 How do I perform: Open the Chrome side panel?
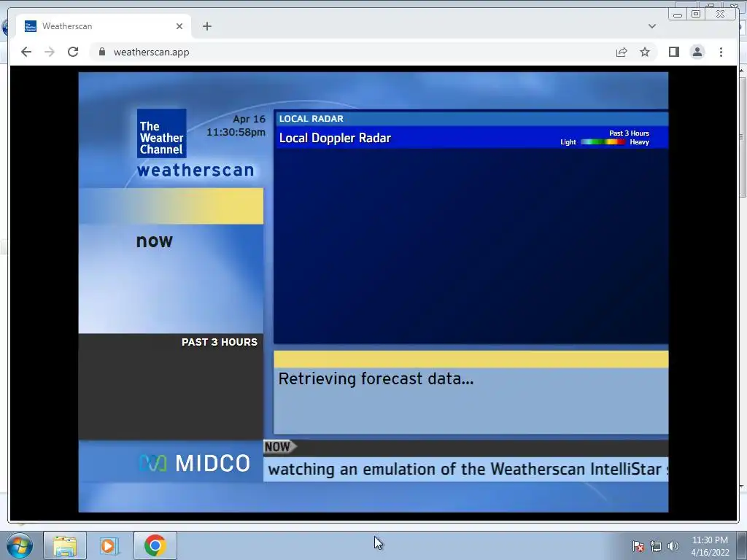(x=673, y=52)
